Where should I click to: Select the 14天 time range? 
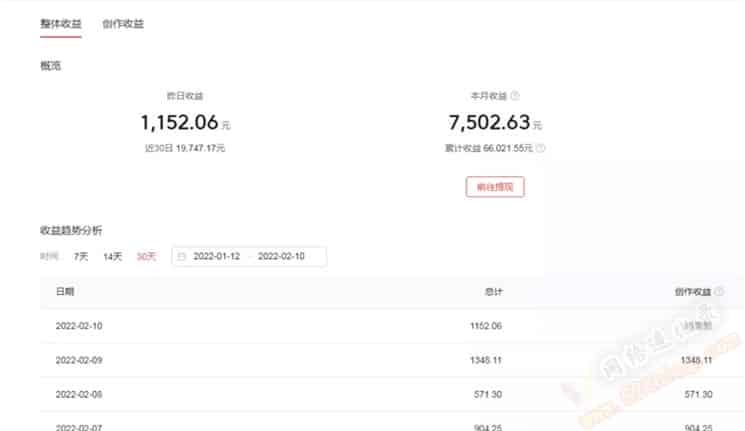113,257
